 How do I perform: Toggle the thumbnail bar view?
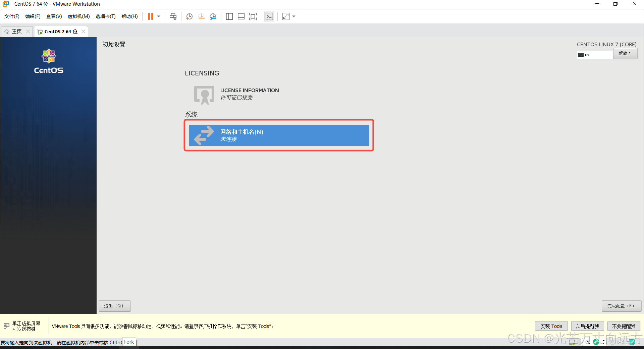[x=241, y=16]
